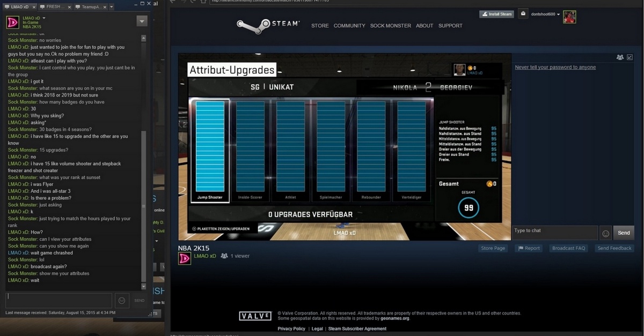The height and width of the screenshot is (336, 644).
Task: Click 'Never tell your password to anyone' link
Action: click(555, 68)
